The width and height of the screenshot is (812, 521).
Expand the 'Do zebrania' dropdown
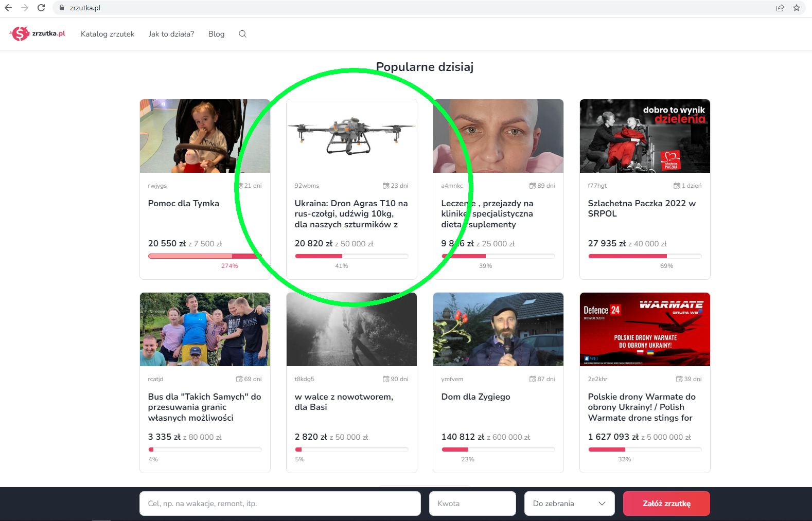pos(569,504)
